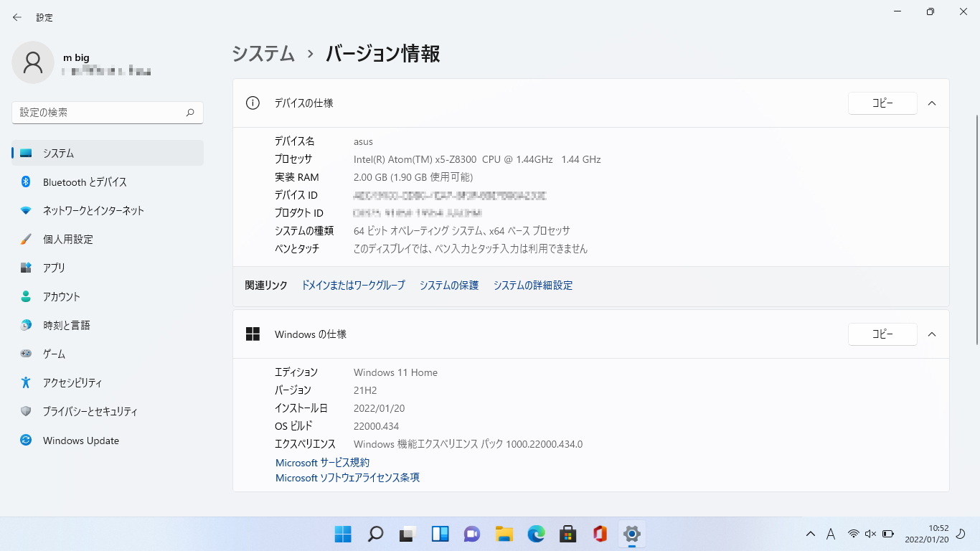Viewport: 980px width, 551px height.
Task: Open Microsoft Store from taskbar
Action: [568, 534]
